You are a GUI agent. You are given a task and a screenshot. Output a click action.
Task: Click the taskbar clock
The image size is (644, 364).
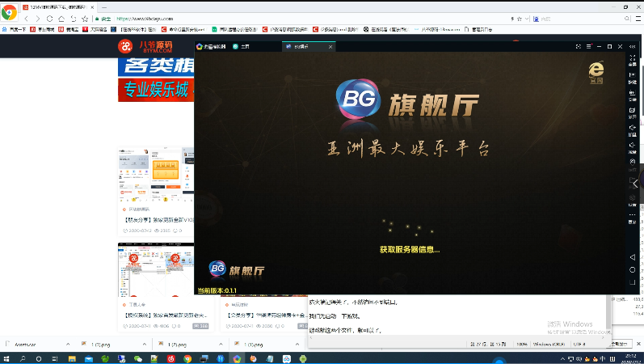click(630, 358)
